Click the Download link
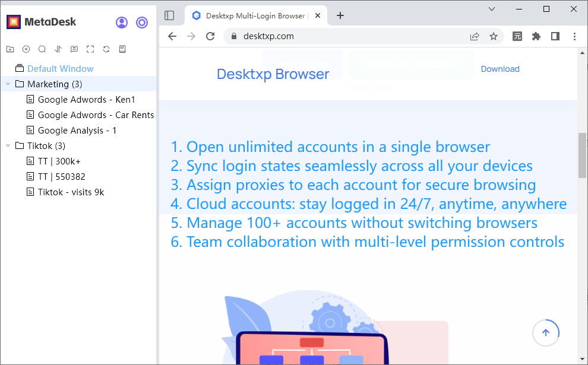The width and height of the screenshot is (588, 365). tap(500, 69)
